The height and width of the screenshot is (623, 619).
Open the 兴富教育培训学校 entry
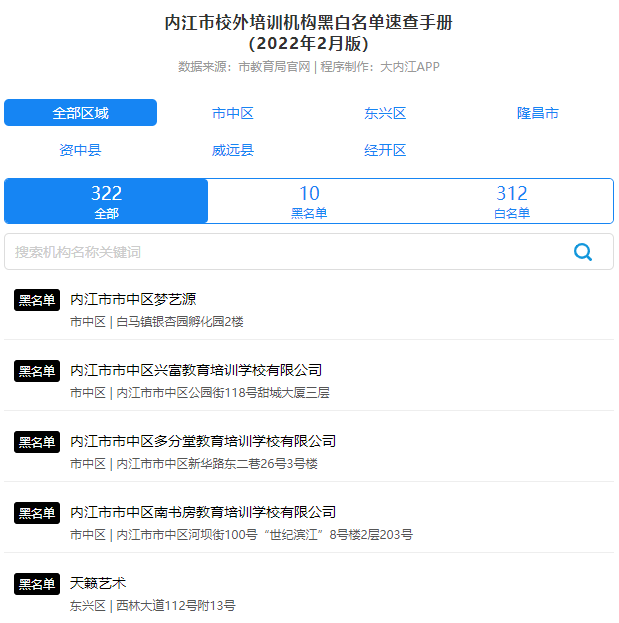click(x=196, y=370)
